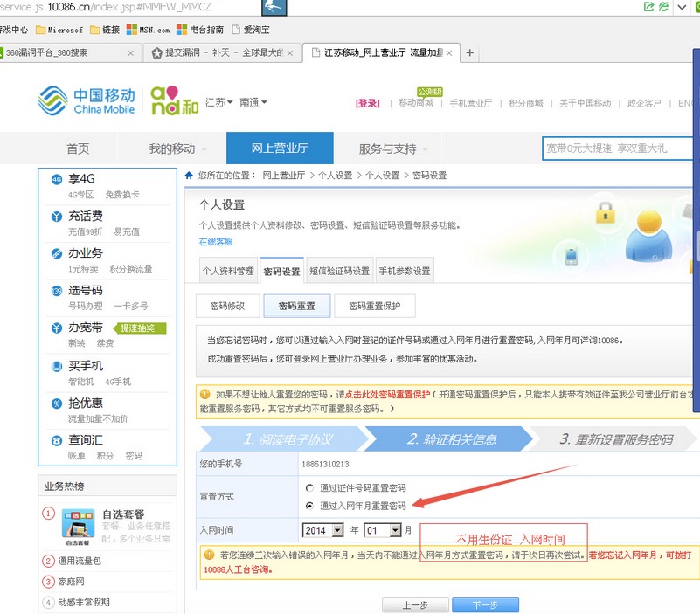
Task: Click the 免费换卡 link under 享4G
Action: [x=122, y=195]
